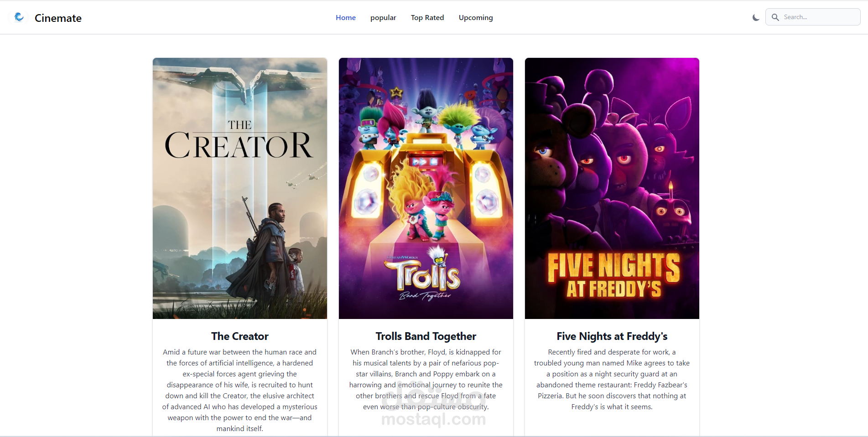Screen dimensions: 868x437
Task: Go to the popular movies page
Action: coord(383,18)
